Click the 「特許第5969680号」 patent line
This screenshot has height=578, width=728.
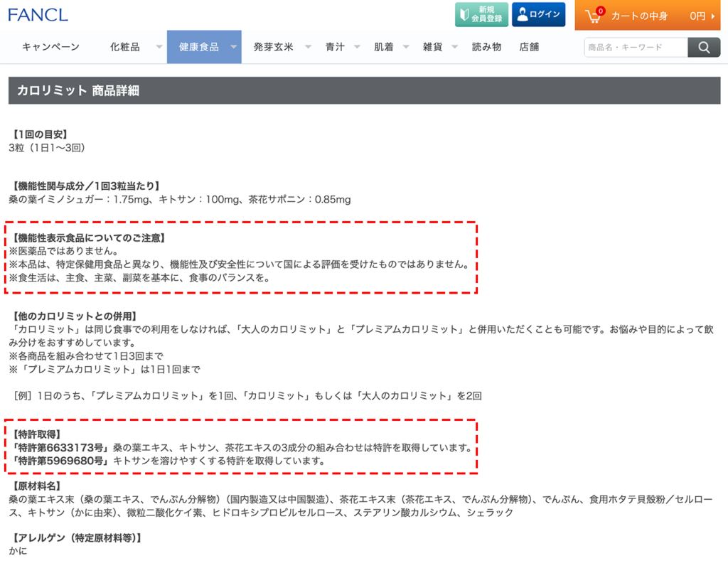point(168,461)
